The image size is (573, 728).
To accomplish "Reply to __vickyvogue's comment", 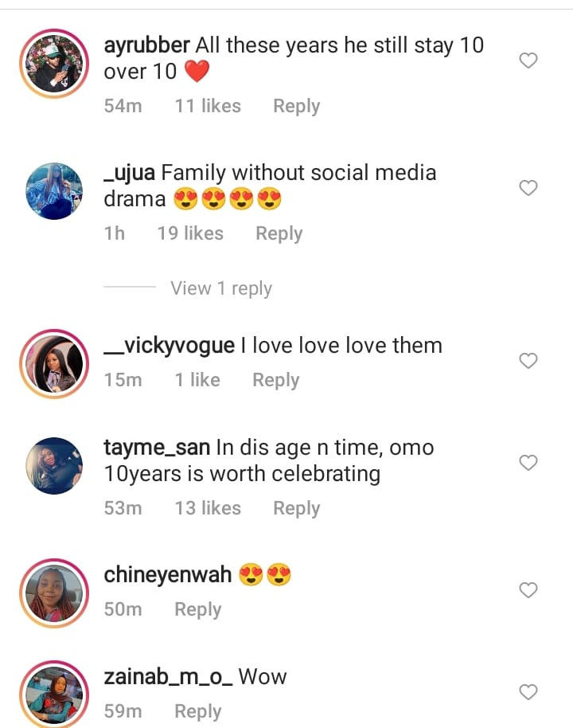I will pyautogui.click(x=275, y=380).
